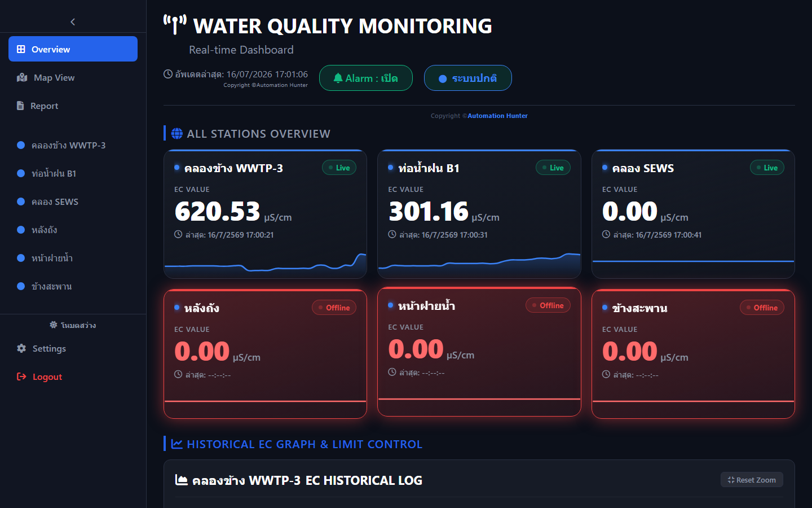Click the sparkline chart on WWTP-3 card
The height and width of the screenshot is (508, 812).
pos(265,264)
